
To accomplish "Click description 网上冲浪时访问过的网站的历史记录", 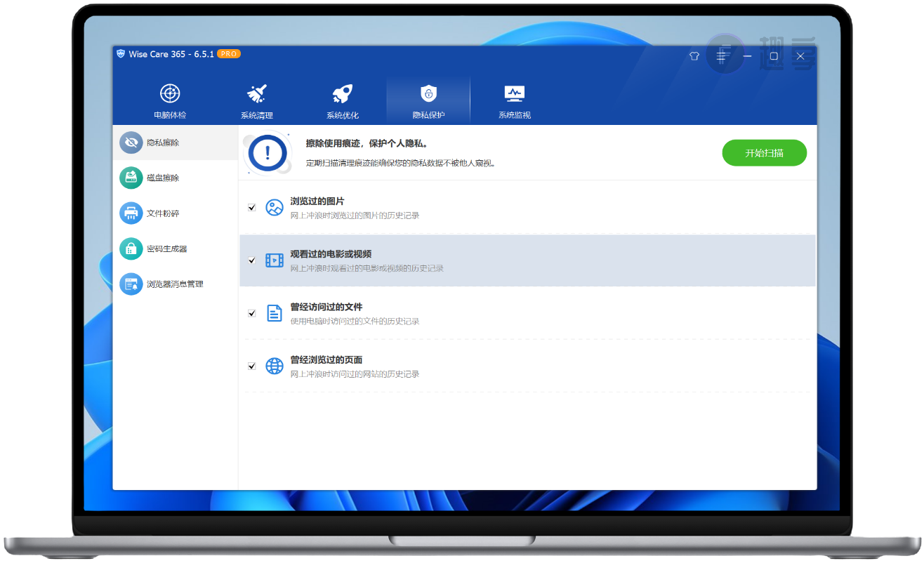I will click(x=355, y=374).
